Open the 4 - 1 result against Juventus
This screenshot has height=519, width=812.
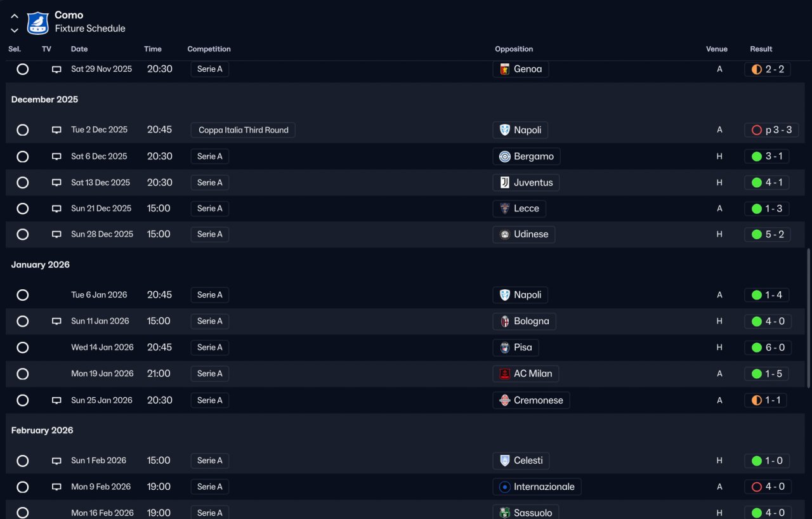[767, 183]
